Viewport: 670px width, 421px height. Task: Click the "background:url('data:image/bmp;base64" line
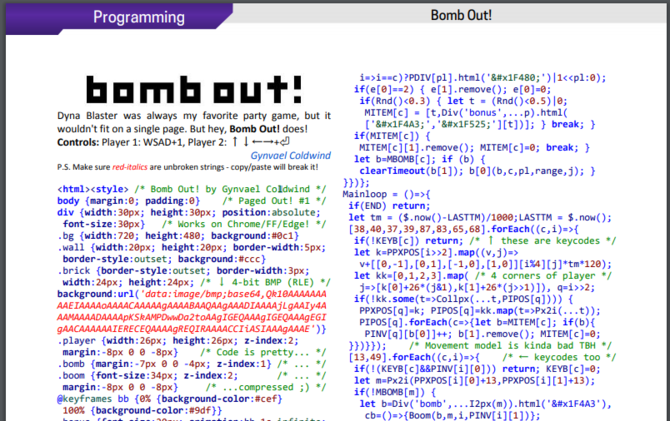(x=192, y=294)
